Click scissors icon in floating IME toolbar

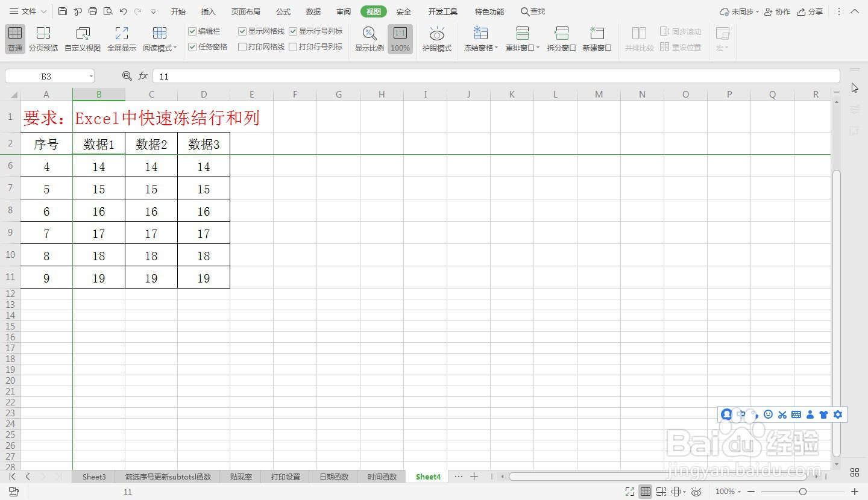(x=782, y=414)
